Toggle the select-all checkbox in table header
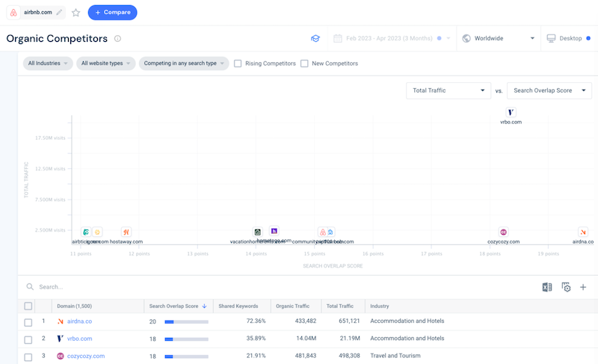 click(28, 306)
